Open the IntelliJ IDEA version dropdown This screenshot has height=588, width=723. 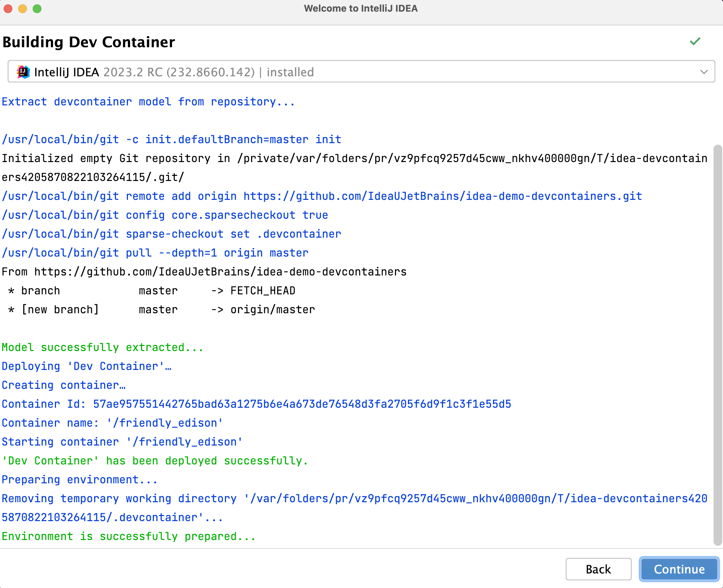pos(361,72)
